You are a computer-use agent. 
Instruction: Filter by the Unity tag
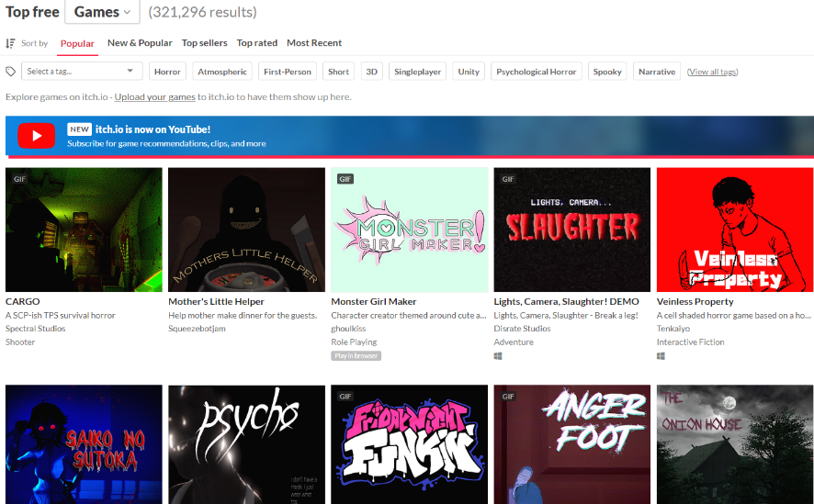point(469,72)
